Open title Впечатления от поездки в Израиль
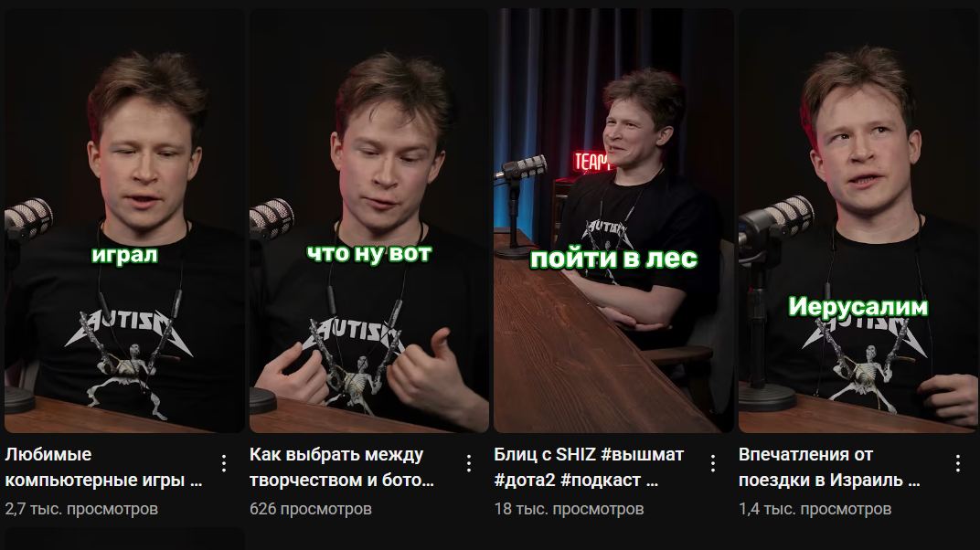 (829, 467)
